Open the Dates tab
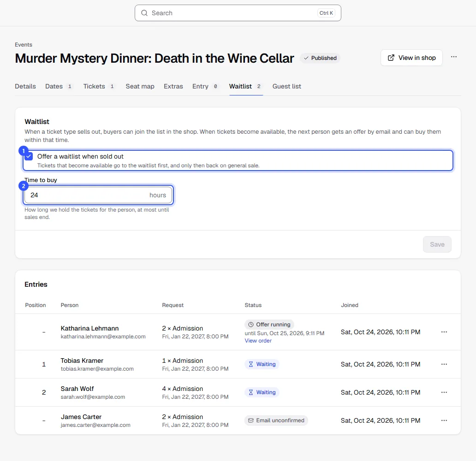The width and height of the screenshot is (476, 461). [59, 87]
